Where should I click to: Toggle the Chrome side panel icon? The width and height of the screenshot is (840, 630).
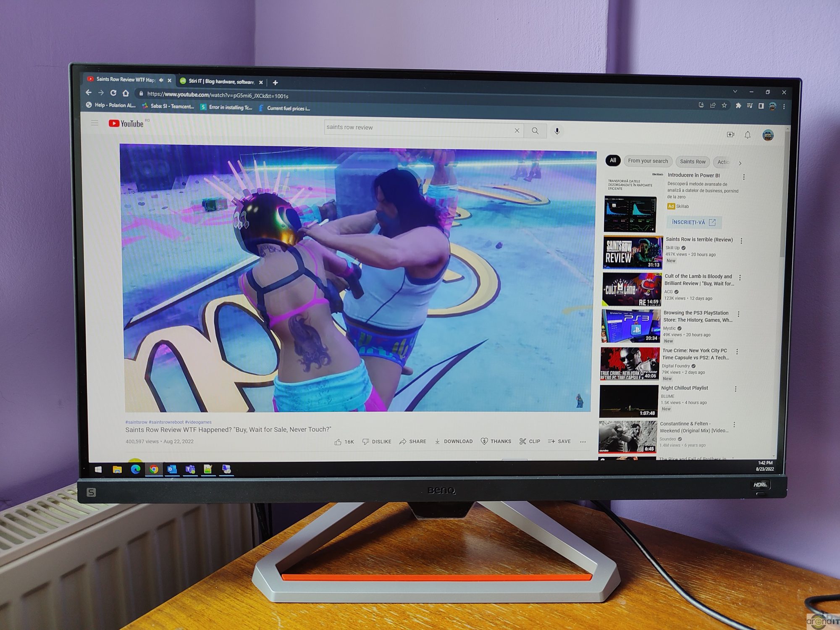(x=761, y=106)
